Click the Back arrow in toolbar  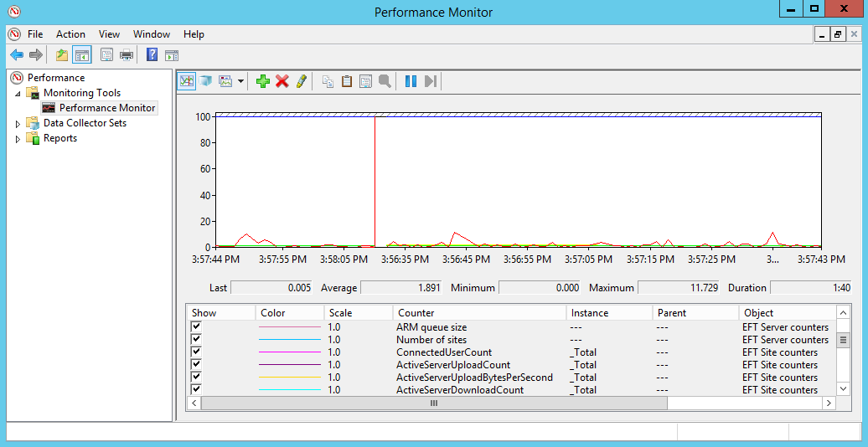point(17,55)
